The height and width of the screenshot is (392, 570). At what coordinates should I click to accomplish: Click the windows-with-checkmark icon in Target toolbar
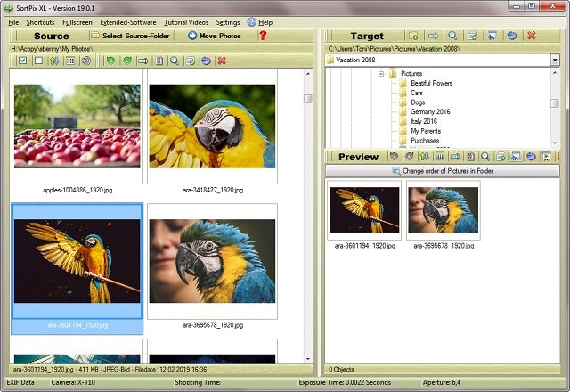coord(473,36)
